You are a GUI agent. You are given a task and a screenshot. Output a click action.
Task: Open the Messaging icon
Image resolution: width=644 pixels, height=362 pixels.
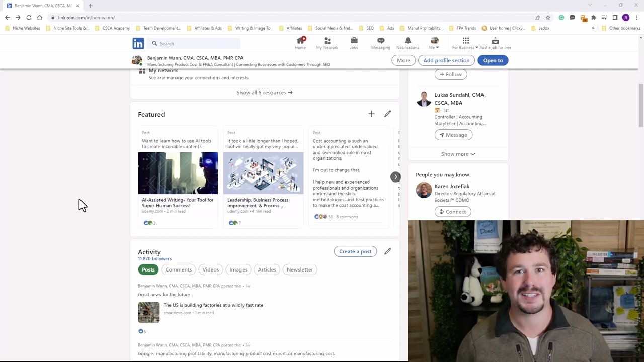click(x=380, y=43)
